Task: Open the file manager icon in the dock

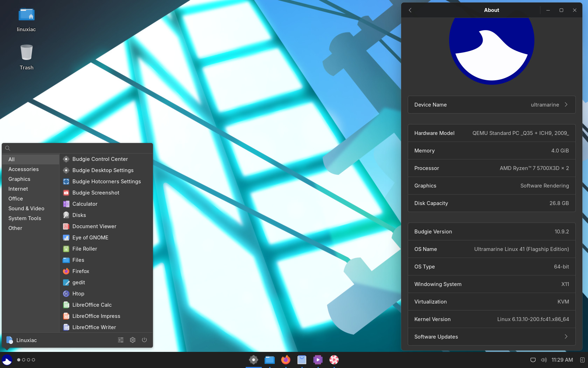Action: pos(269,360)
